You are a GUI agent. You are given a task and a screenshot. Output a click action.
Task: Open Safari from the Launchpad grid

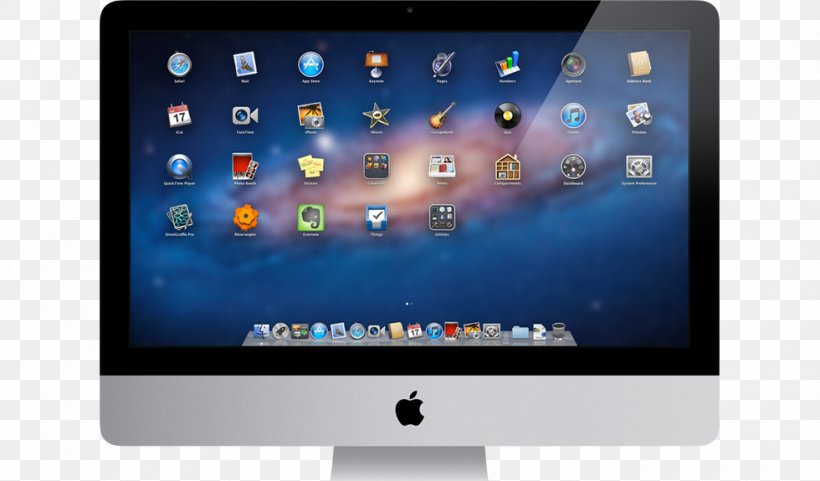179,65
